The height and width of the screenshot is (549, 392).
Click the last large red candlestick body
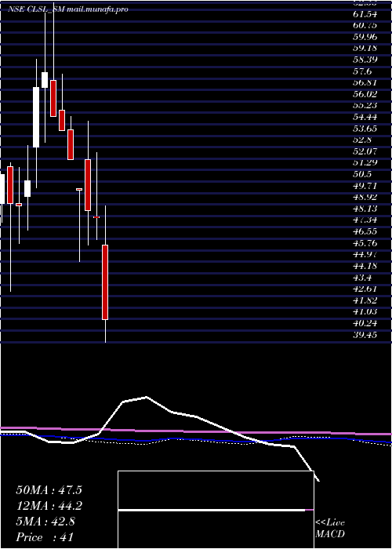coord(105,282)
